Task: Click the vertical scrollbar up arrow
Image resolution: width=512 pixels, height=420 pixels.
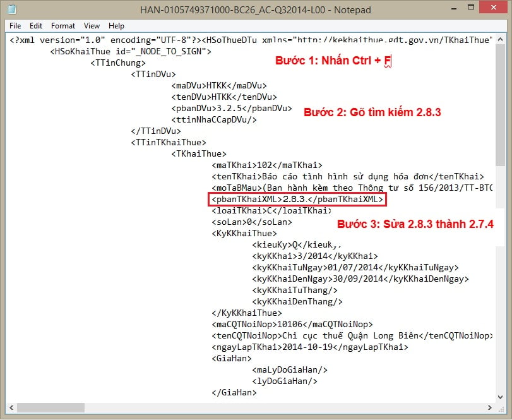Action: coord(500,40)
